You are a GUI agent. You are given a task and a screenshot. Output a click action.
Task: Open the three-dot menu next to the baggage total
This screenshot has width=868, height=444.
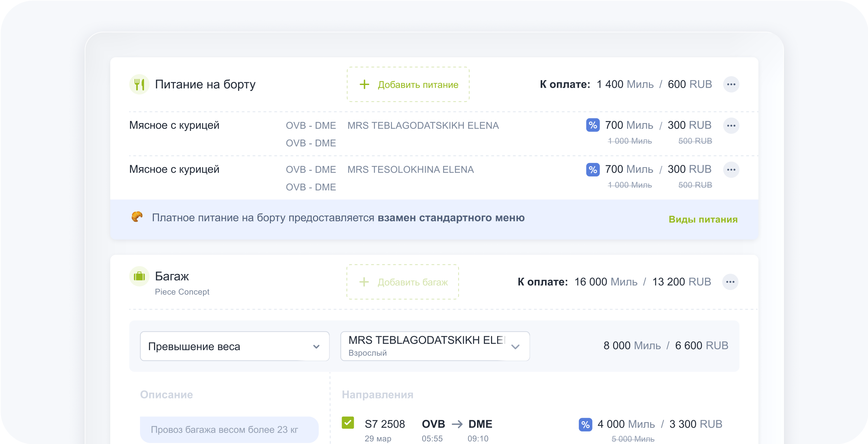730,282
